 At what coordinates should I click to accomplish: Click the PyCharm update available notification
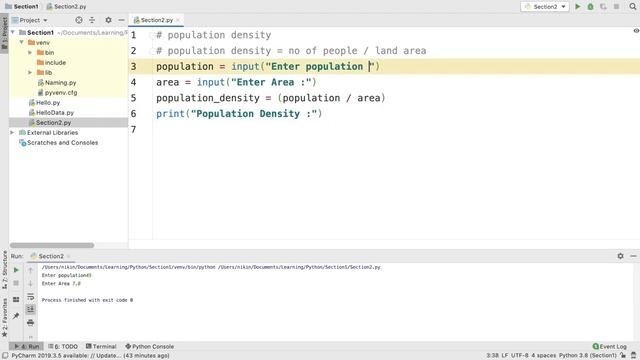(x=90, y=356)
